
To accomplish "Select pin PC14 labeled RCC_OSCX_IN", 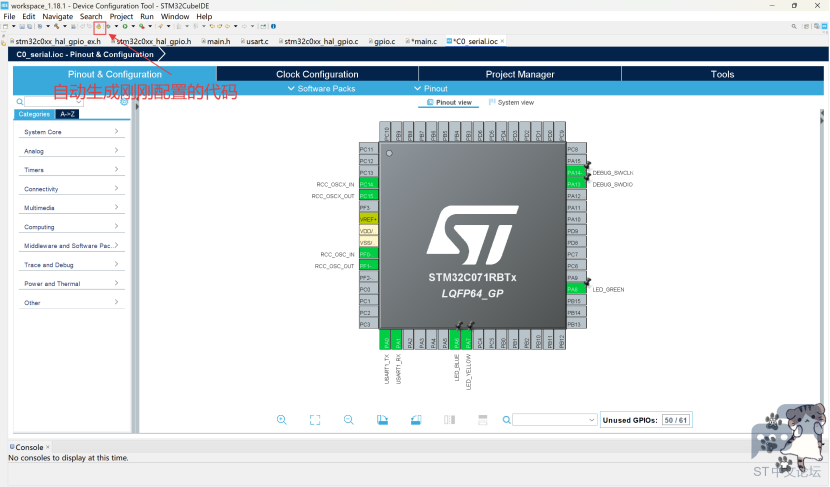I will tap(368, 184).
